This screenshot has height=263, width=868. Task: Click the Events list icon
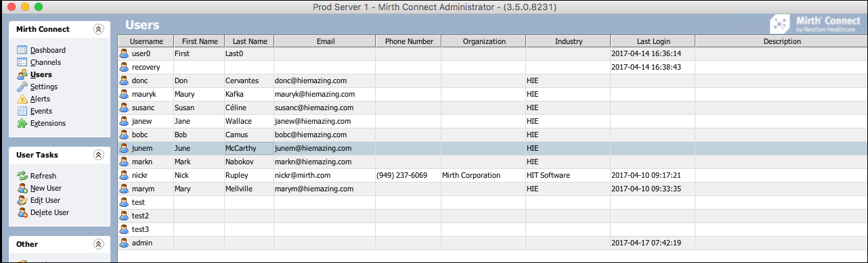click(22, 111)
